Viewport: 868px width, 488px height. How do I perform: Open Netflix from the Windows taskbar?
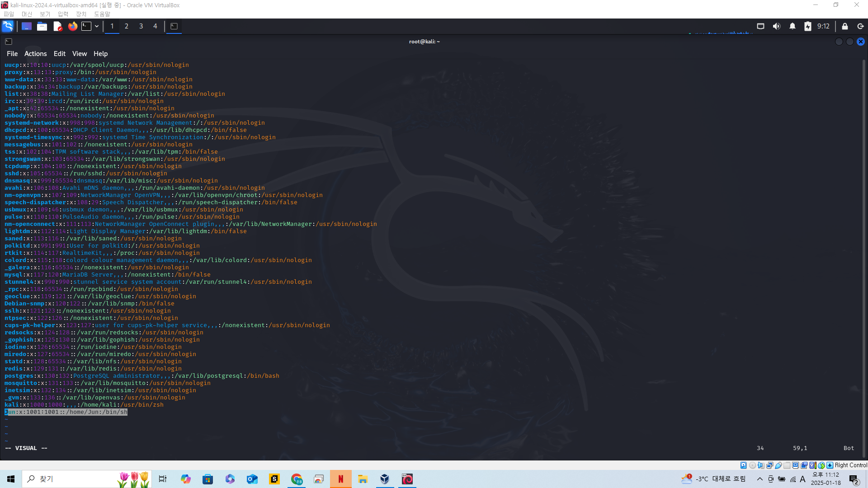pyautogui.click(x=341, y=479)
